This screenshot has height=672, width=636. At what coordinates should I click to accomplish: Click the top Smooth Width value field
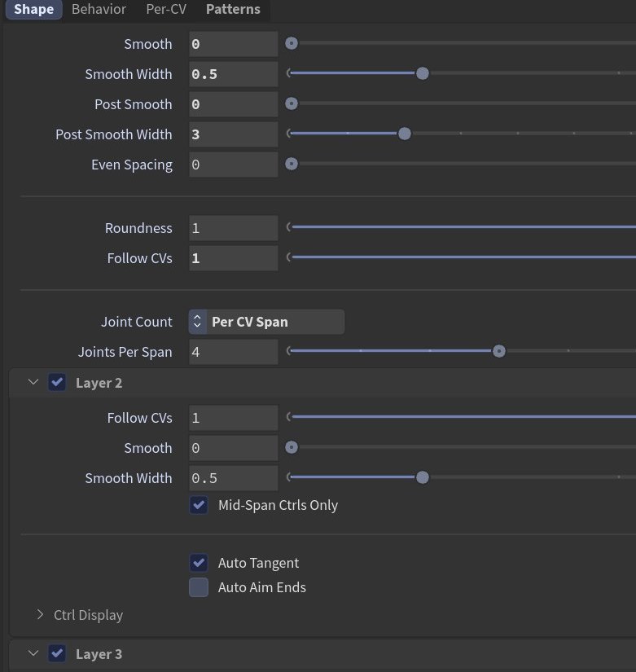(x=233, y=73)
